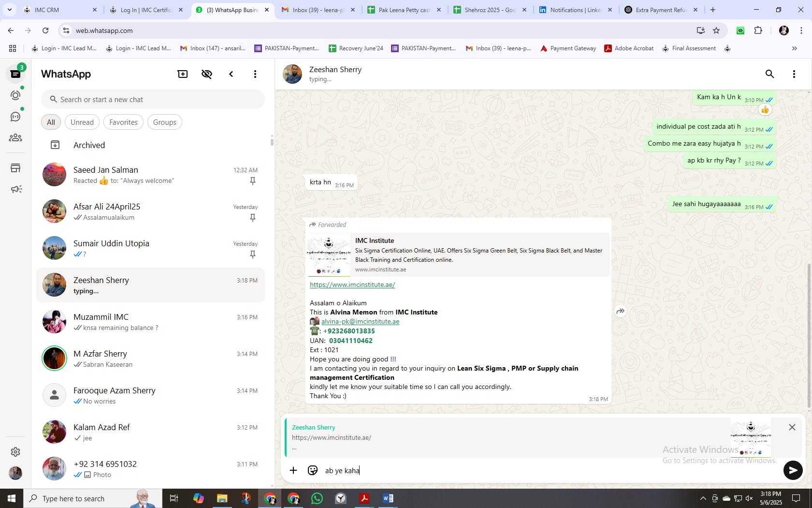Open Zeeshan Sherry contact header avatar
812x508 pixels.
click(292, 74)
